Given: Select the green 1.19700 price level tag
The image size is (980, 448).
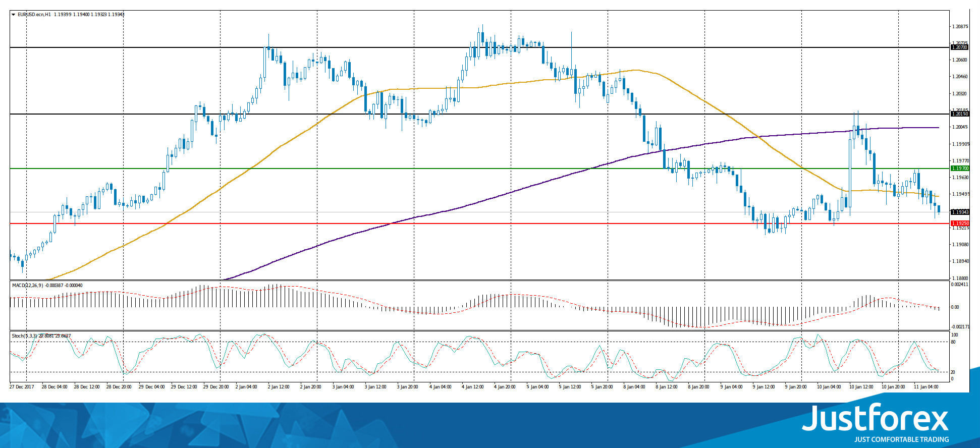Looking at the screenshot, I should (960, 169).
